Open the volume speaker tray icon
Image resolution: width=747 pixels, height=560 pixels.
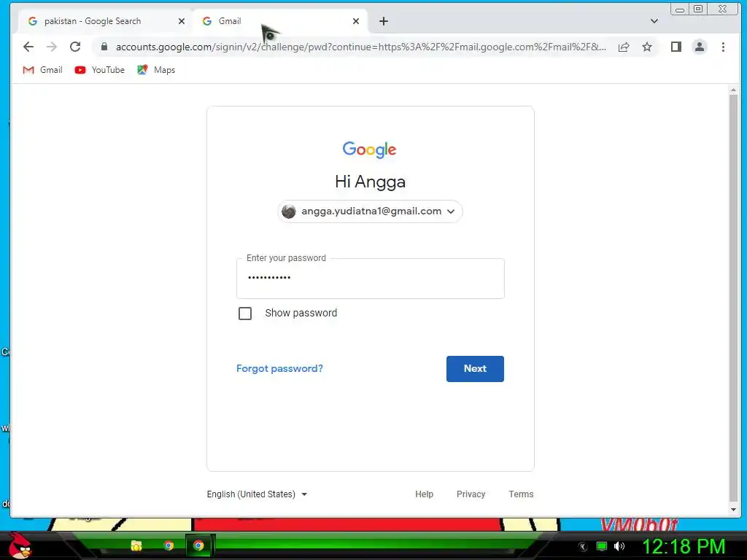619,546
